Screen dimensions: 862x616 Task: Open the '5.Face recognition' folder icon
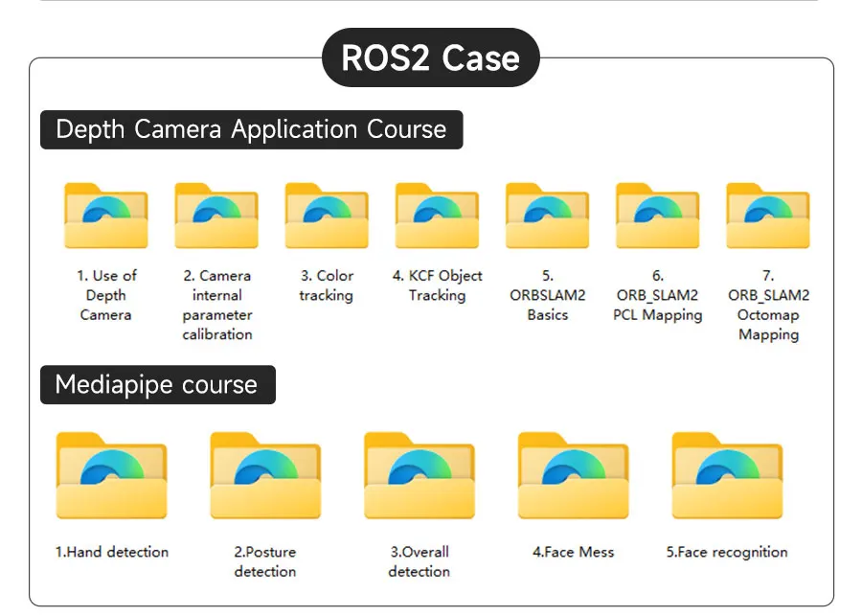point(727,476)
